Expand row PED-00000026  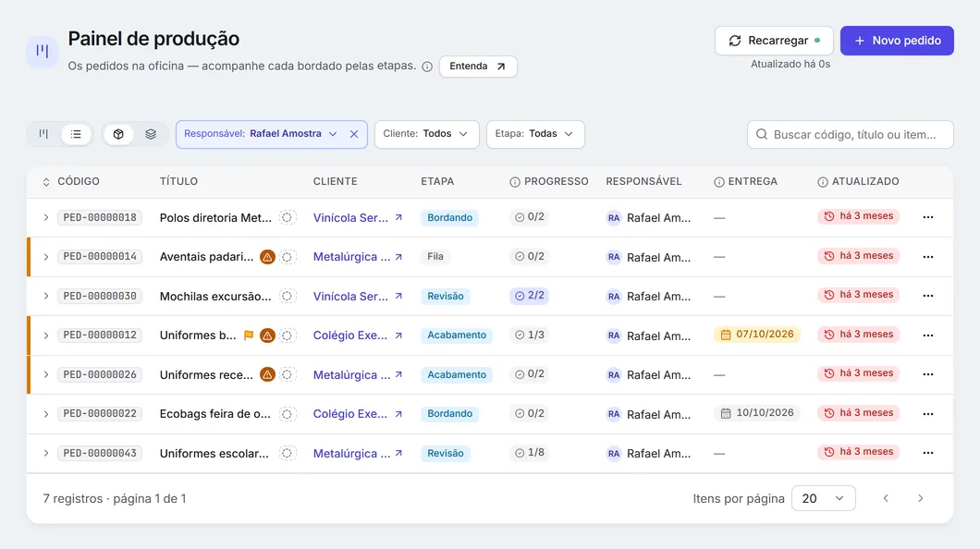45,374
